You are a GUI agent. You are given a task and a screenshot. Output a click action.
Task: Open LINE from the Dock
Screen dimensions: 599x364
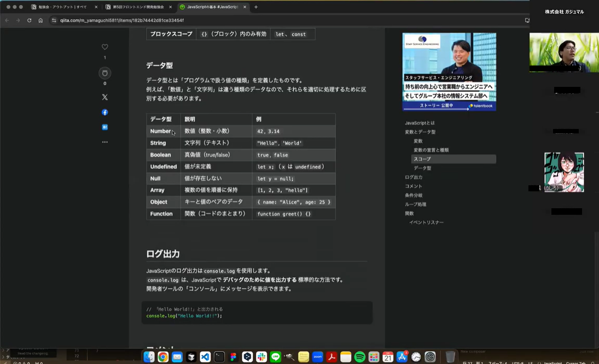click(276, 357)
